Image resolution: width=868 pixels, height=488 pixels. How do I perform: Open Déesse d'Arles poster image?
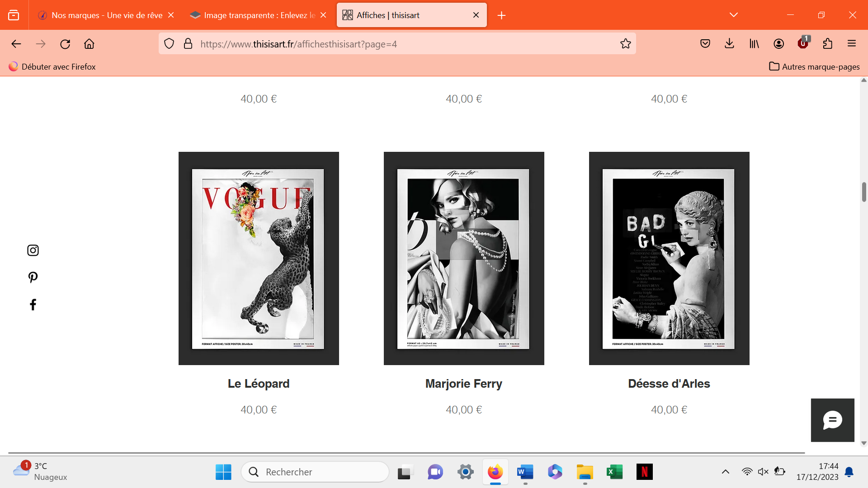669,258
